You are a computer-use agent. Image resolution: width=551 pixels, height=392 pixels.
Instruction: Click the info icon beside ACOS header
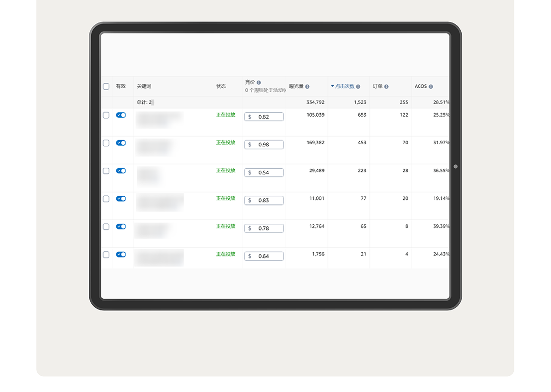[x=431, y=87]
